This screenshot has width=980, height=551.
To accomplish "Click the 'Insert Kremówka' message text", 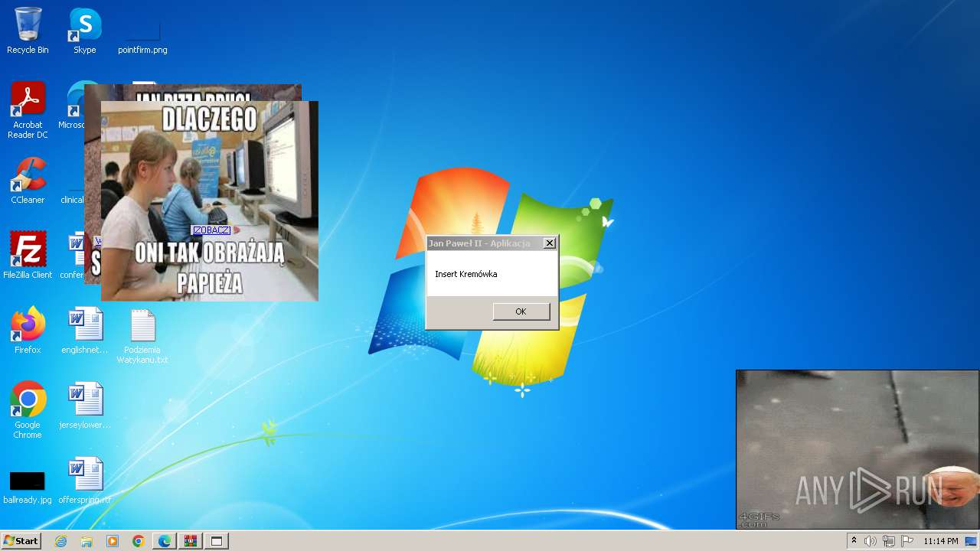I will tap(466, 274).
